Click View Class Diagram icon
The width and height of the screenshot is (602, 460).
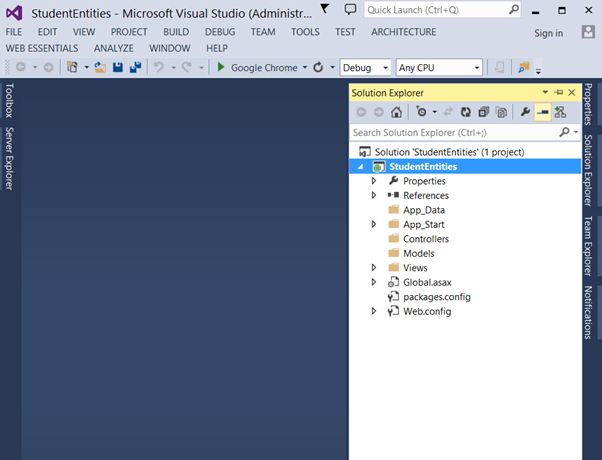[560, 112]
